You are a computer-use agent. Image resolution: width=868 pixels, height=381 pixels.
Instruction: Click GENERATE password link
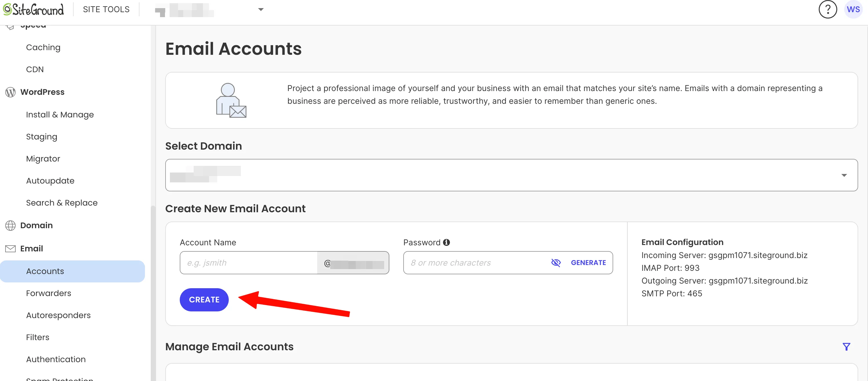pos(588,263)
